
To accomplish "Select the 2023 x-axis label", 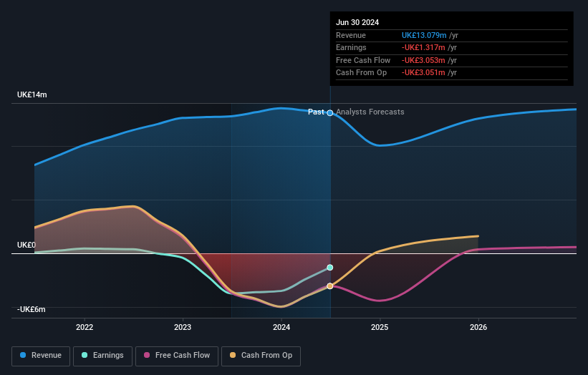I will pyautogui.click(x=183, y=327).
